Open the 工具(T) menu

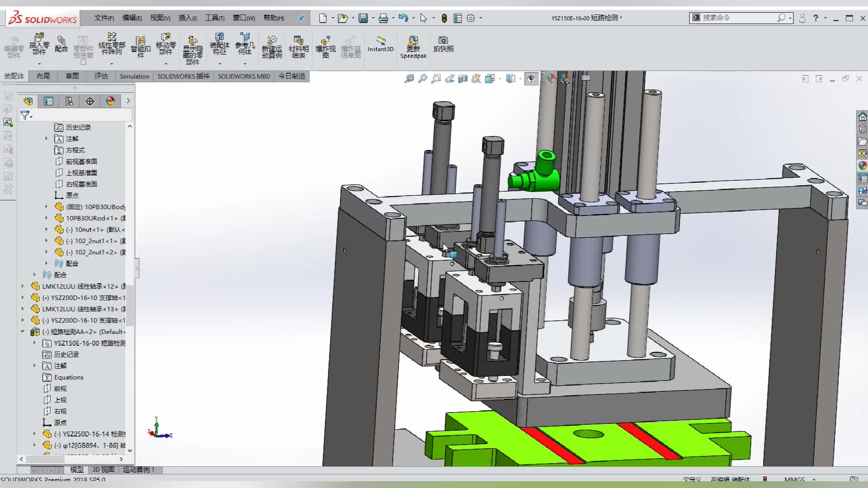(214, 18)
